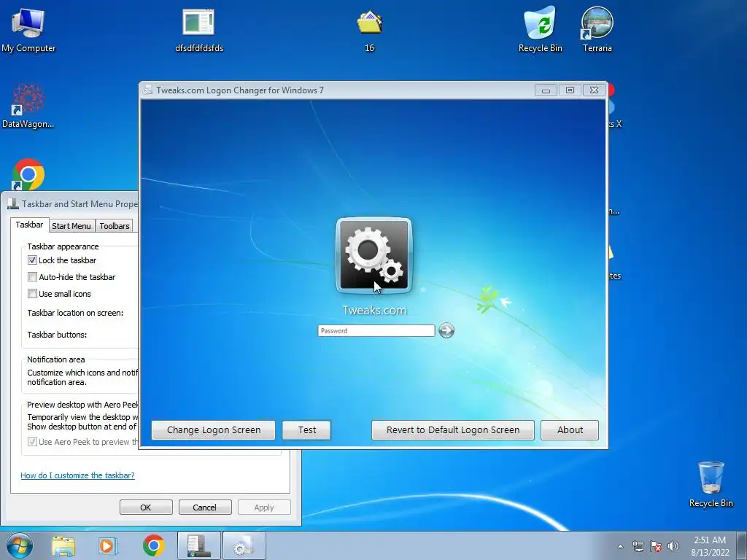The width and height of the screenshot is (747, 560).
Task: Click Revert to Default Logon Screen
Action: pos(452,430)
